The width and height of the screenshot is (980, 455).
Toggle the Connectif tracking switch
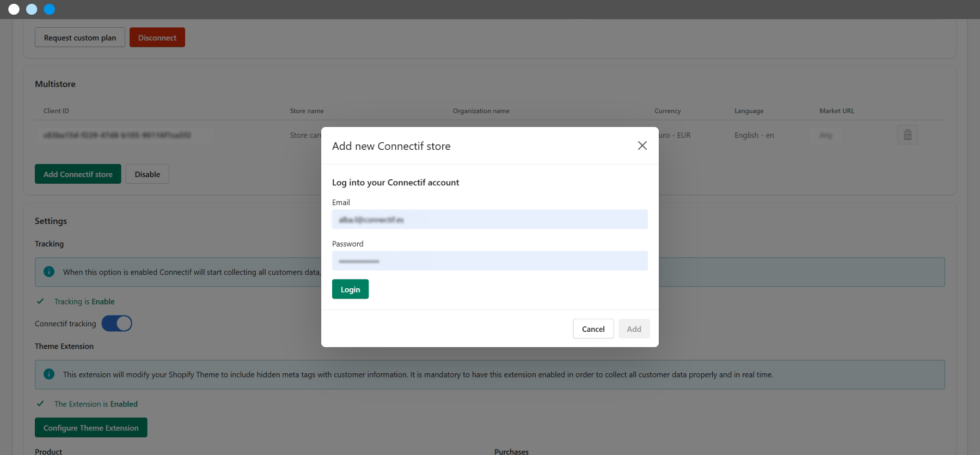pyautogui.click(x=117, y=324)
